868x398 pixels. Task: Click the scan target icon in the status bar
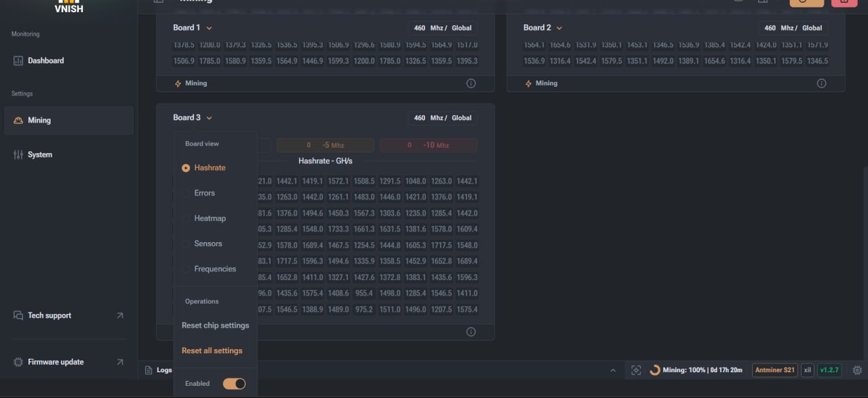click(635, 370)
